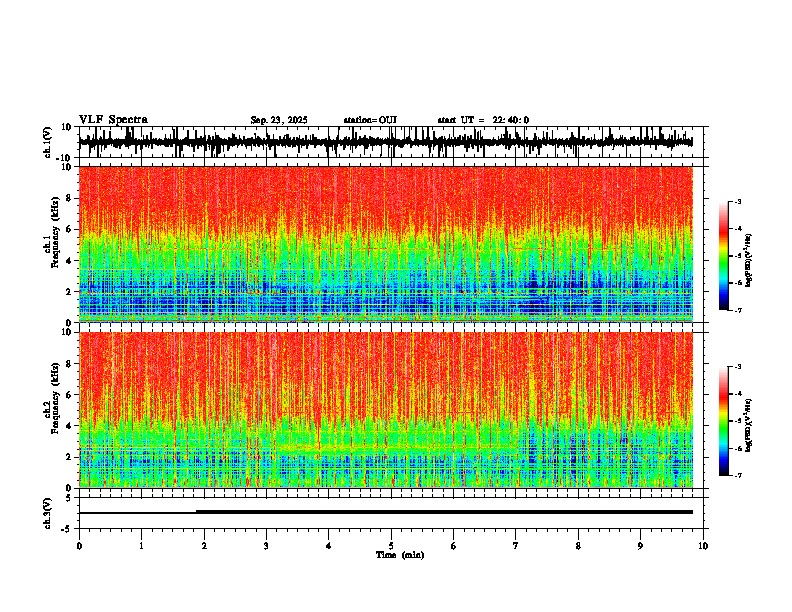The image size is (792, 612).
Task: Click the 'station=OUJ' label
Action: click(x=370, y=120)
